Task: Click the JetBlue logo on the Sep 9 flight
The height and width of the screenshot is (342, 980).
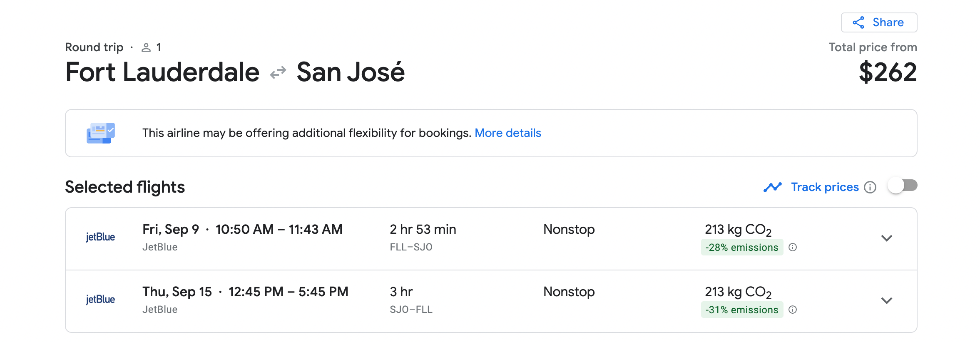Action: pyautogui.click(x=101, y=236)
